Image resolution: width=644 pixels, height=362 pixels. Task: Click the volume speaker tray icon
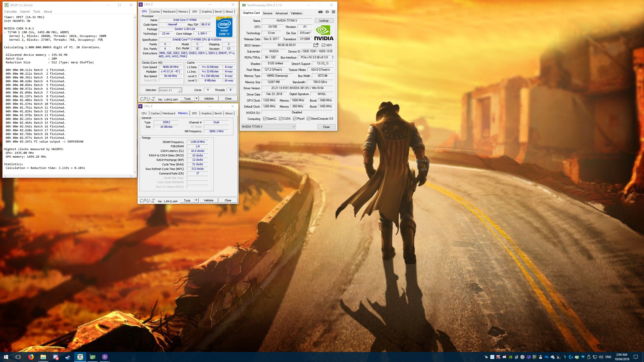point(601,357)
